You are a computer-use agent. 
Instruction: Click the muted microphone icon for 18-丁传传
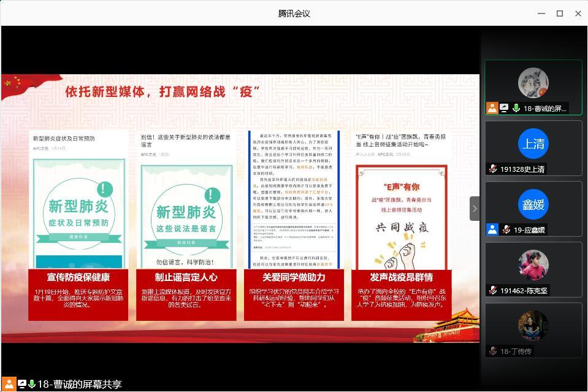tap(492, 351)
